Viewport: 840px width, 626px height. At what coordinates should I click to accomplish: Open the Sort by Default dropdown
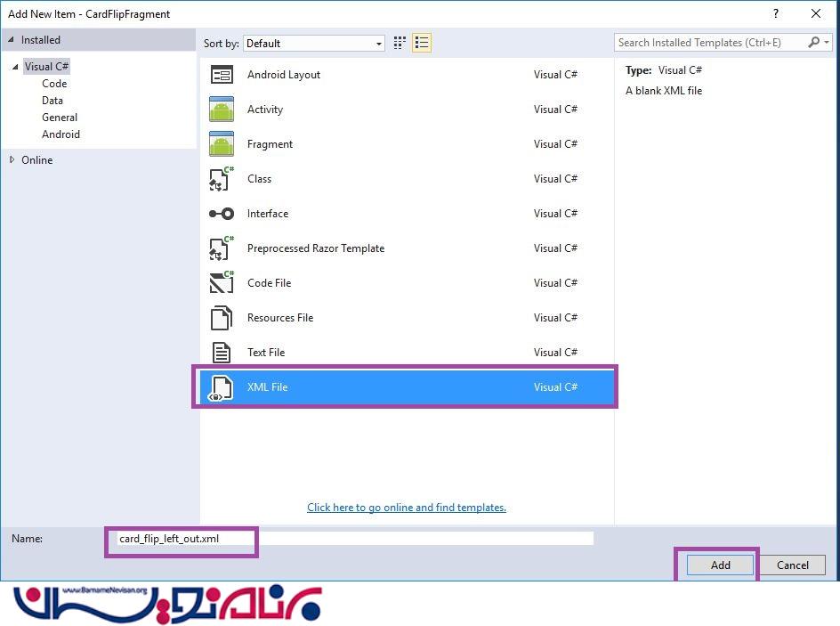point(314,44)
